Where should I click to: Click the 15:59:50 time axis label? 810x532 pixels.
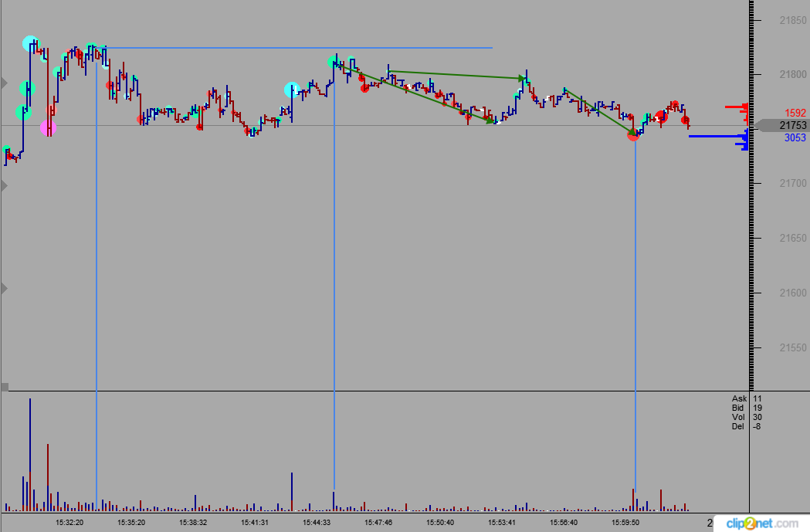pos(625,523)
